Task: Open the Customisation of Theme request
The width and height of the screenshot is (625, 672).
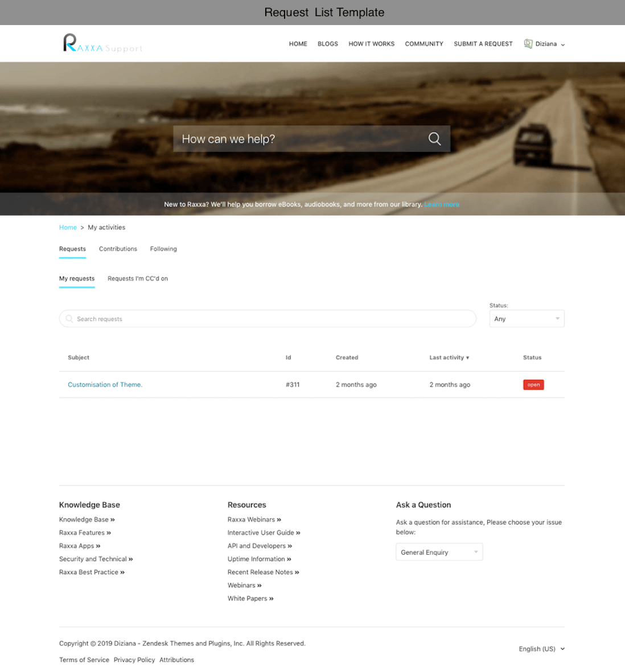Action: (x=105, y=385)
